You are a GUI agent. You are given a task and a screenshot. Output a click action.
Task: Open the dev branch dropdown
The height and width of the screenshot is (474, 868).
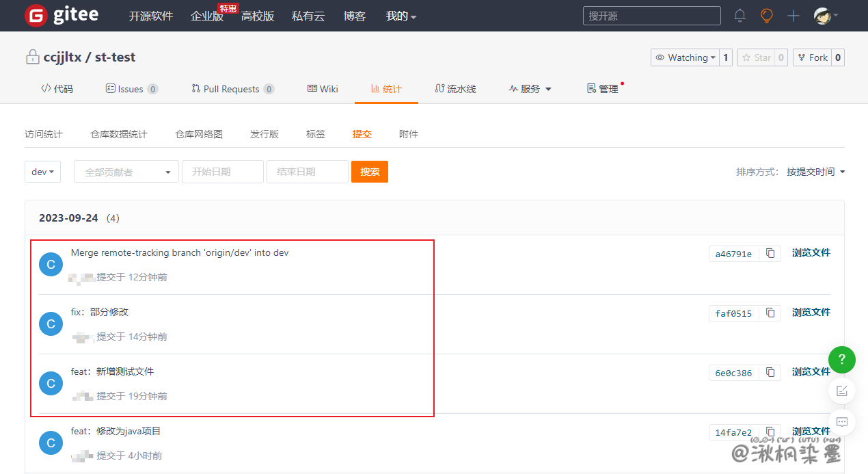pos(42,172)
